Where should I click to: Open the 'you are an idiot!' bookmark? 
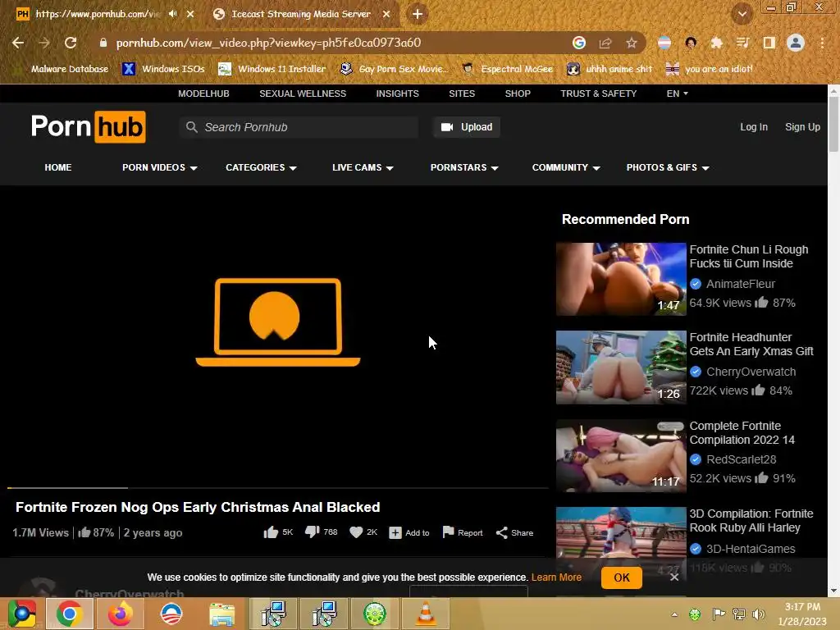click(x=710, y=69)
